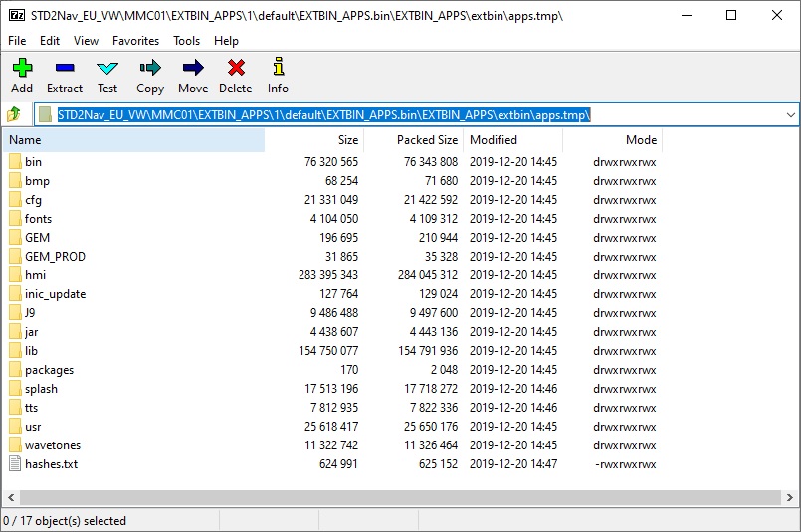The image size is (801, 532).
Task: Open the File menu
Action: pyautogui.click(x=17, y=41)
